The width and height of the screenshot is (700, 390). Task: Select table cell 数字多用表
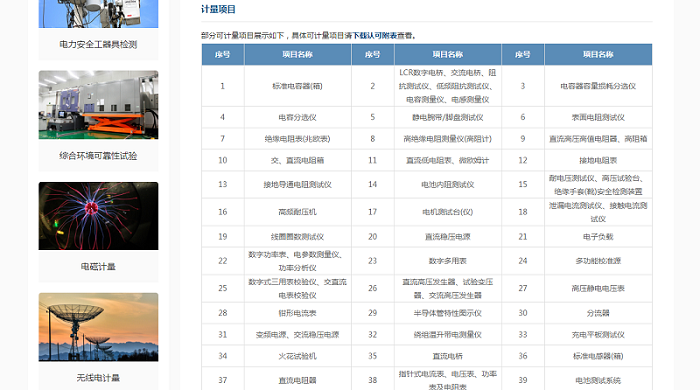coord(448,261)
